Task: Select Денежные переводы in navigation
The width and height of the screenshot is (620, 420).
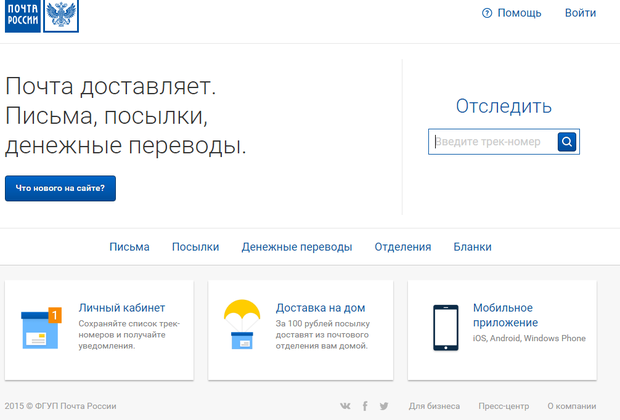Action: pos(296,247)
